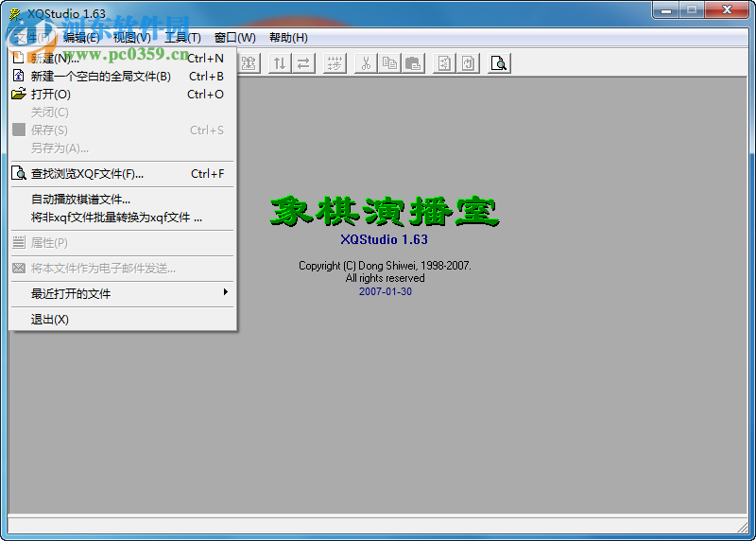The image size is (756, 541).
Task: Click the document with arrows toolbar icon
Action: tap(444, 63)
